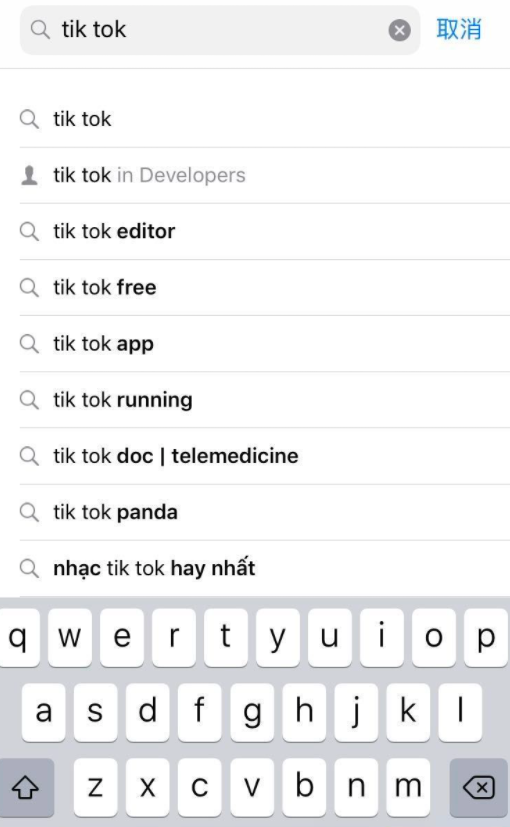Select 'tik tok free' suggestion
The width and height of the screenshot is (510, 827).
tap(265, 287)
